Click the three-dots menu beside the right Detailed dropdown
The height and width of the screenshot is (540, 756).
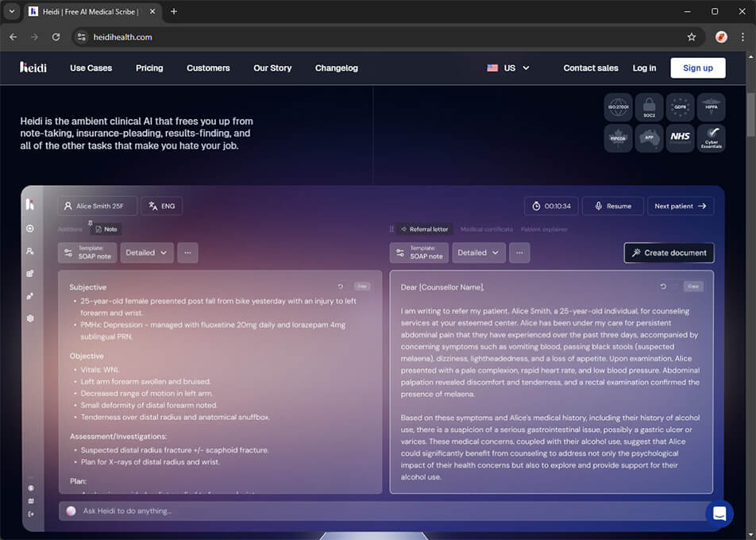[519, 253]
